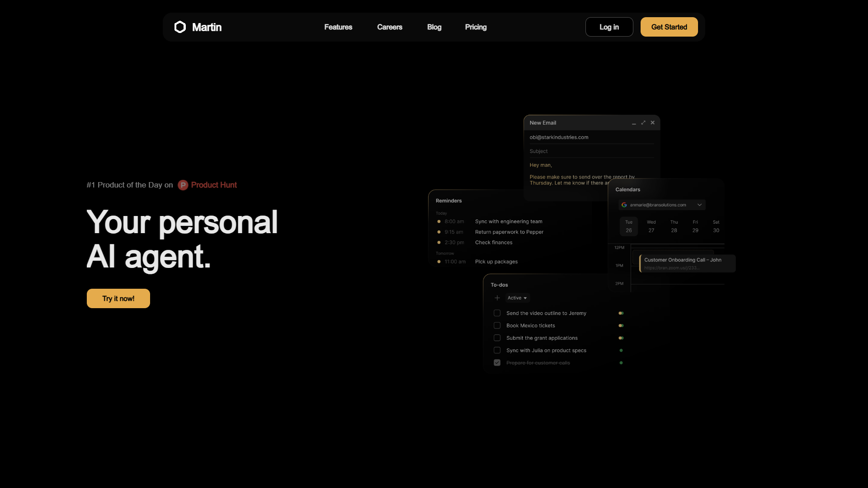Click the bullet beside the 8:00 am reminder
The width and height of the screenshot is (868, 488).
[439, 222]
